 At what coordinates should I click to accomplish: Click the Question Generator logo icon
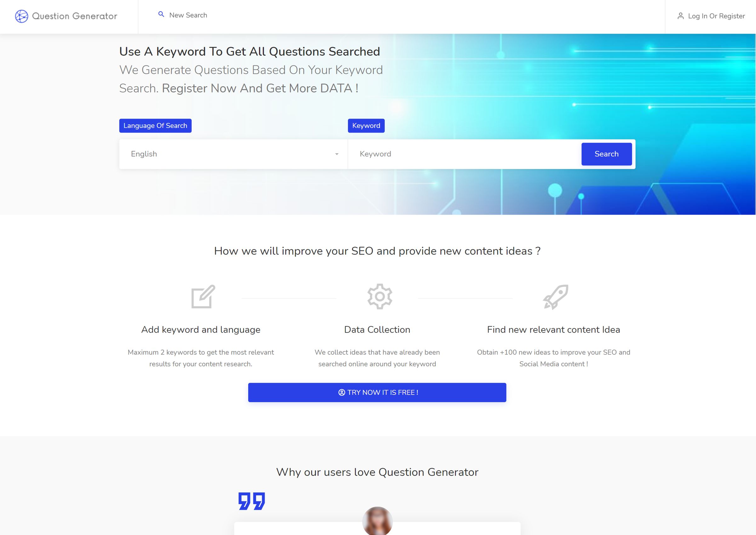[21, 15]
